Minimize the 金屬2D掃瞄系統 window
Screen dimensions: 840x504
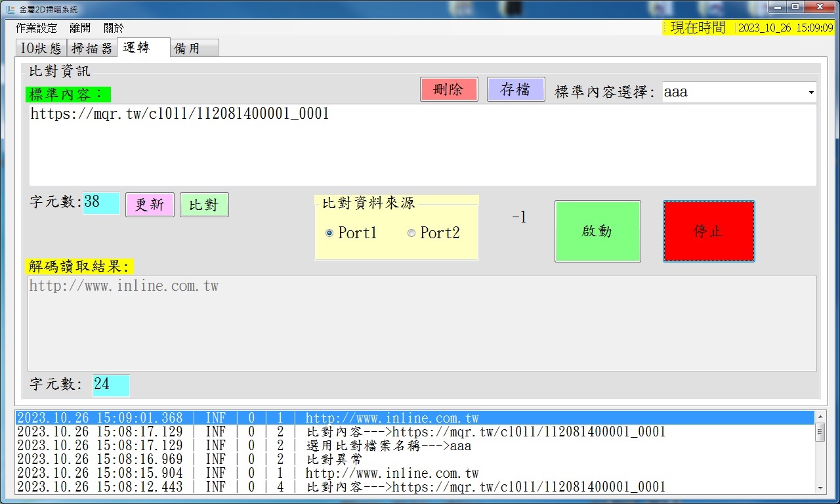[x=778, y=7]
